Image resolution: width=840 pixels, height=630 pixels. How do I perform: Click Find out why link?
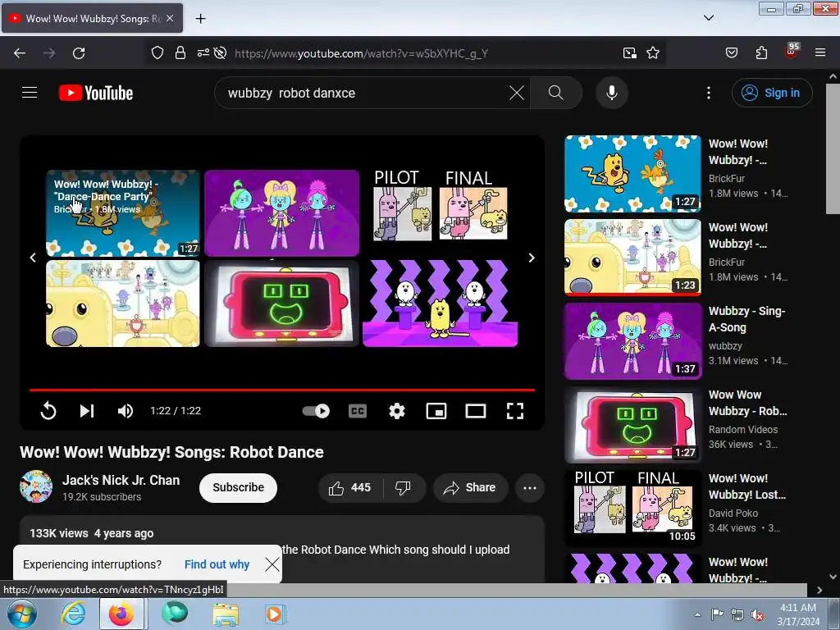[217, 564]
